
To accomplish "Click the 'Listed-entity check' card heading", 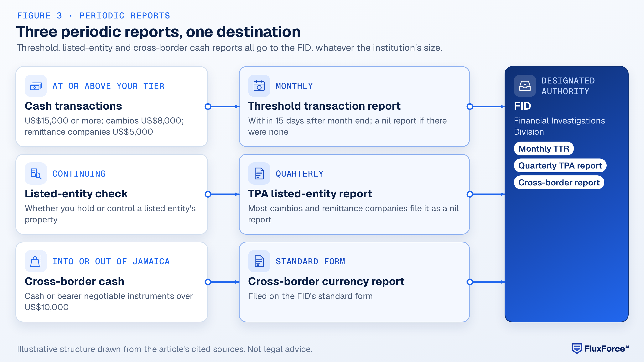I will coord(76,194).
